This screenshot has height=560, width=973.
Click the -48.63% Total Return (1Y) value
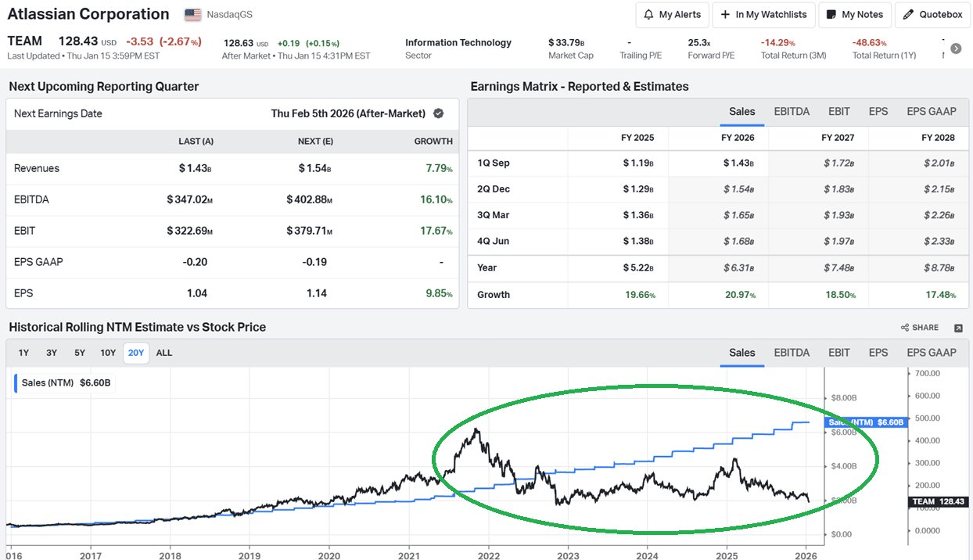[870, 43]
